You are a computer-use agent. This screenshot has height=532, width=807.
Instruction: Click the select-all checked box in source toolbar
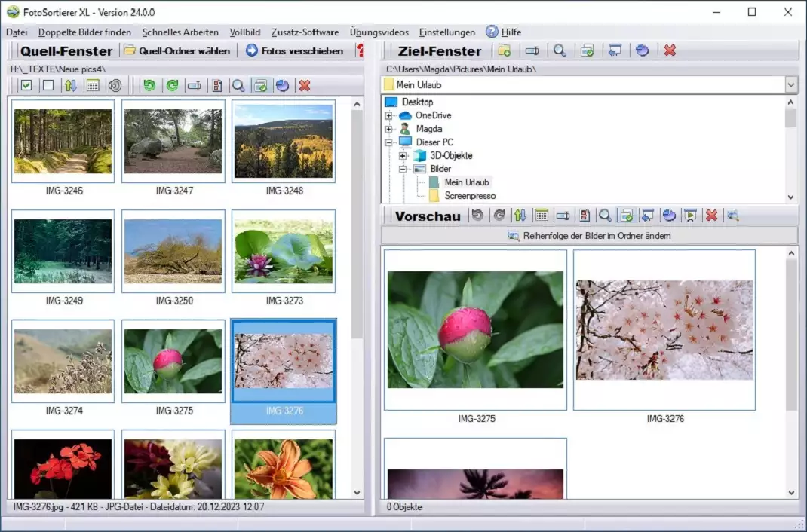26,85
